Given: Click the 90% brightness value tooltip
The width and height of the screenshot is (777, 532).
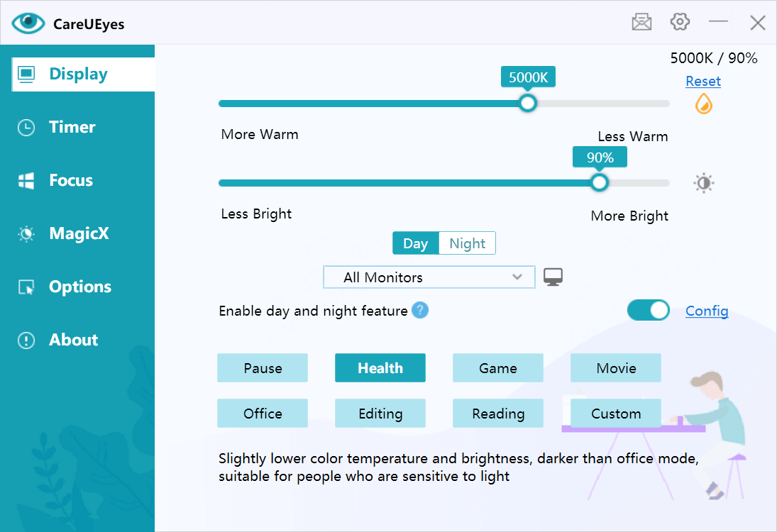Looking at the screenshot, I should [x=600, y=157].
